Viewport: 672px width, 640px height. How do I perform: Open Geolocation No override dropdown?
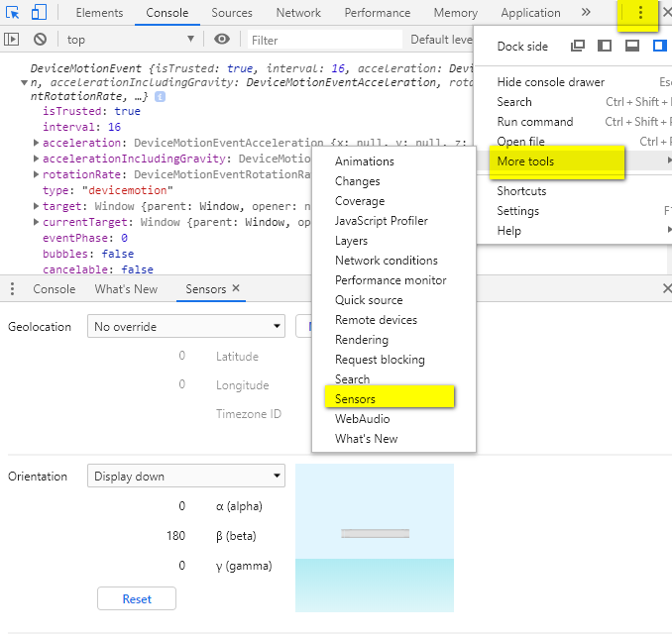point(186,326)
